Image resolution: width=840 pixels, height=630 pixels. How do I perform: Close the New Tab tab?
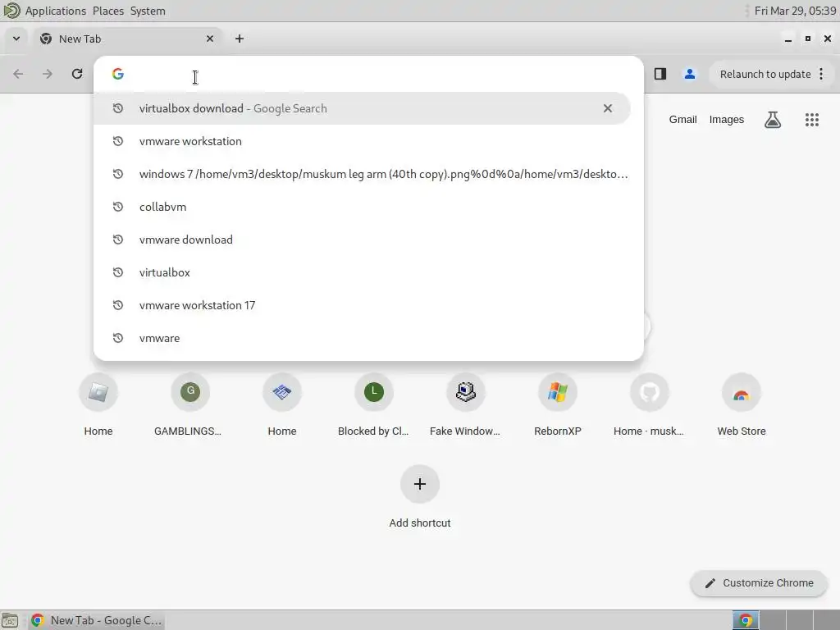pos(210,39)
